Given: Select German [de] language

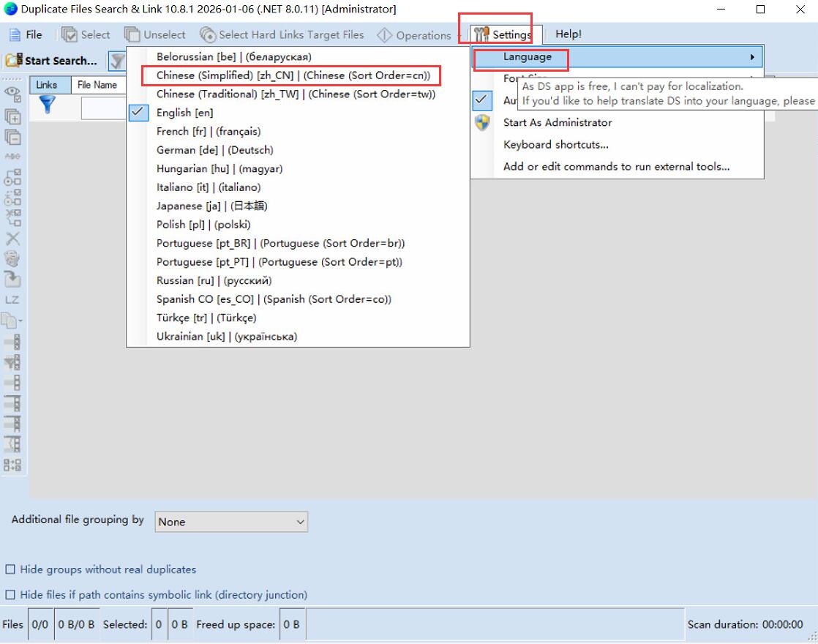Looking at the screenshot, I should pyautogui.click(x=298, y=150).
